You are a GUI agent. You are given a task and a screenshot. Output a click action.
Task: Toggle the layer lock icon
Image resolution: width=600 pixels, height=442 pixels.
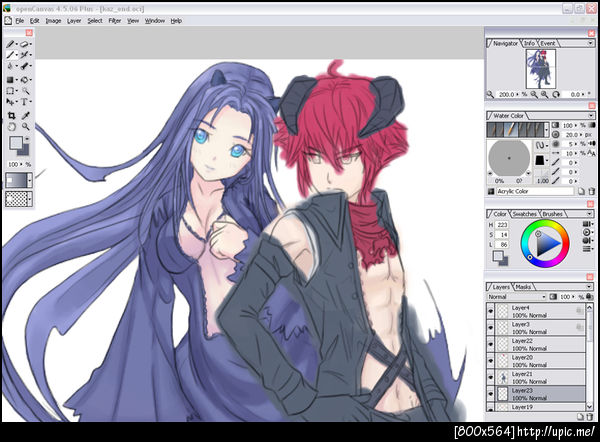[590, 297]
